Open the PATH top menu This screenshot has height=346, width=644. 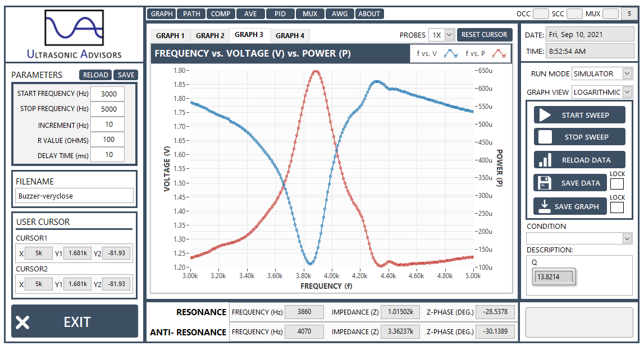[191, 13]
